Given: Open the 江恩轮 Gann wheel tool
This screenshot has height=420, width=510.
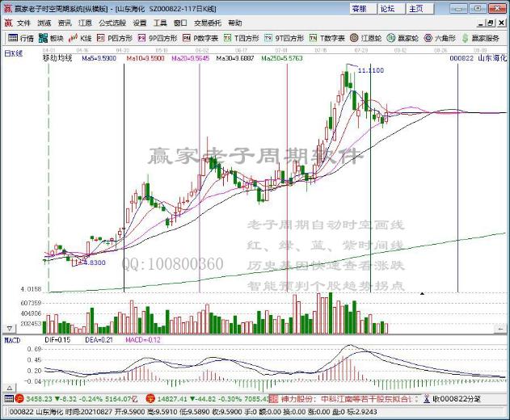Looking at the screenshot, I should tap(365, 38).
